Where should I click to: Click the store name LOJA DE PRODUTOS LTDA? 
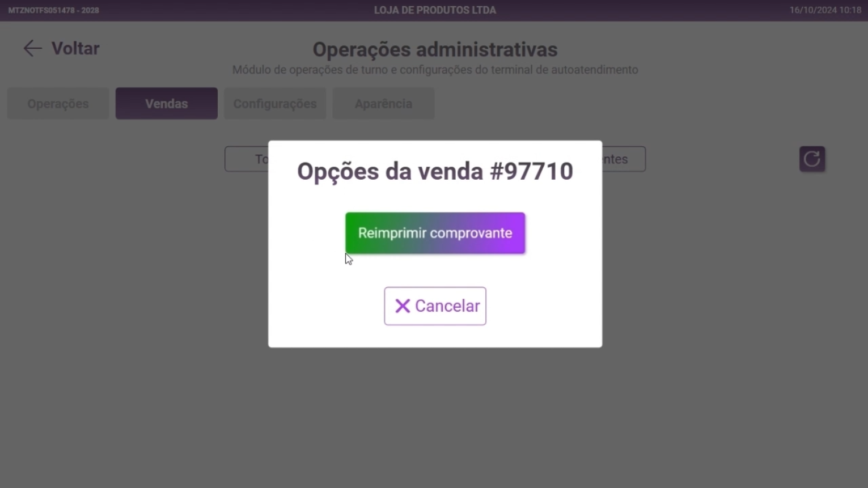tap(435, 10)
